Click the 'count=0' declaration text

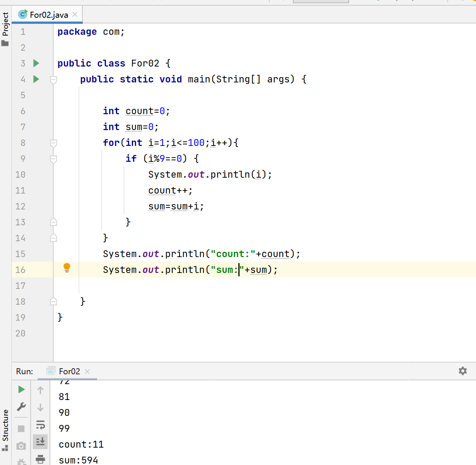coord(145,111)
